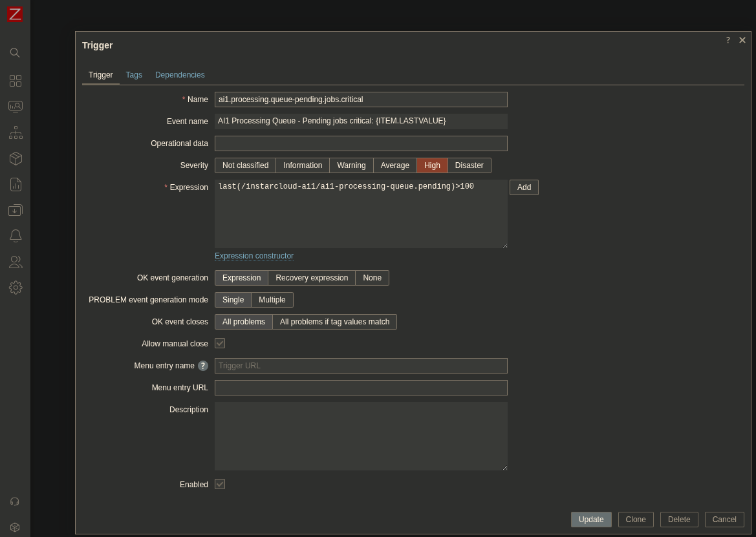Open the Inventory cube icon
The width and height of the screenshot is (756, 537).
click(16, 158)
